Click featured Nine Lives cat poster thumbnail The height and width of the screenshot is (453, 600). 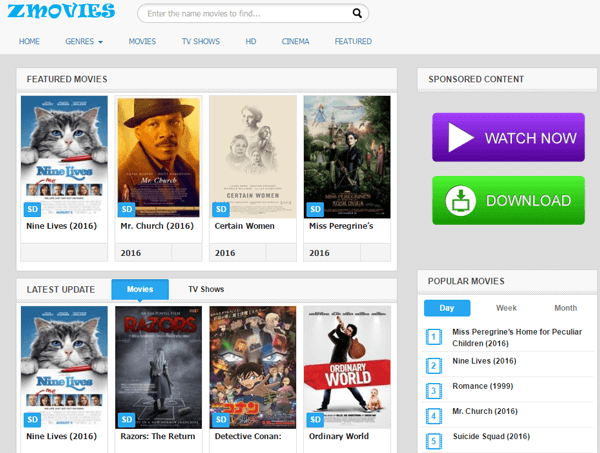click(64, 157)
